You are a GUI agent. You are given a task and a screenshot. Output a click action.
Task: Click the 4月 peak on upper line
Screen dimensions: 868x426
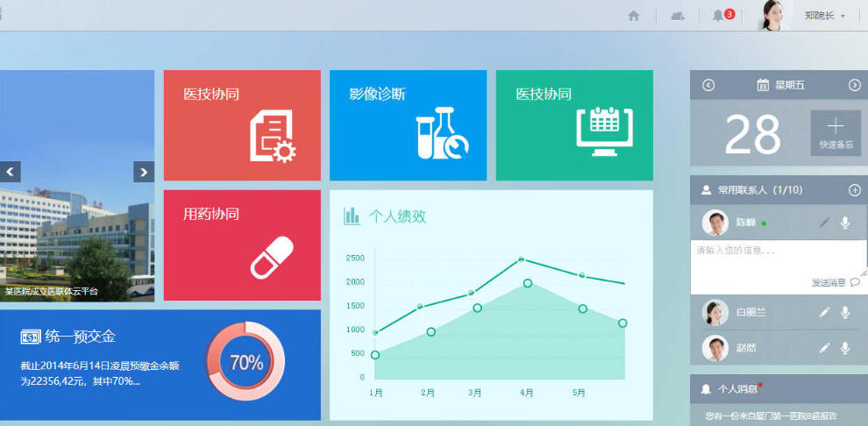[521, 259]
